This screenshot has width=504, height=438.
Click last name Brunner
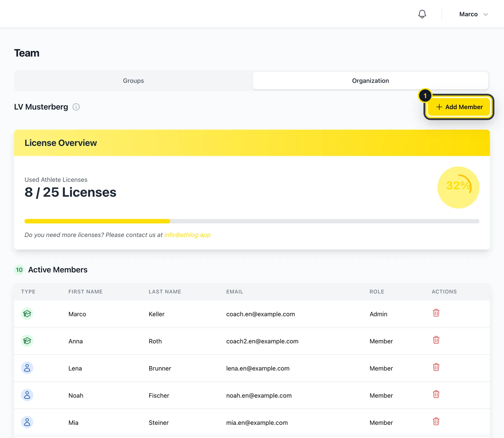(160, 369)
